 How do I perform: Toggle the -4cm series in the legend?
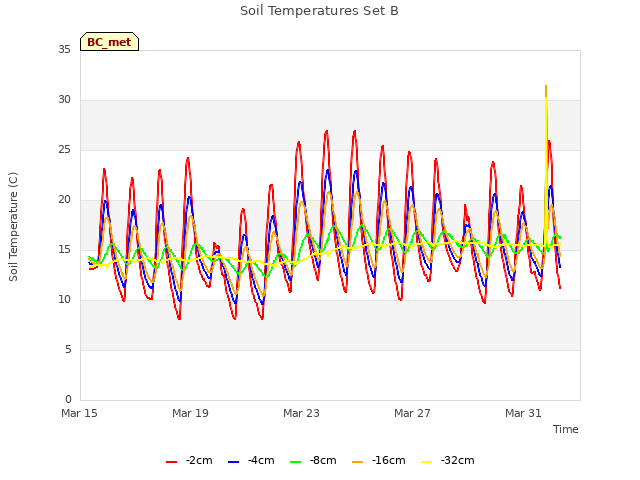click(251, 461)
